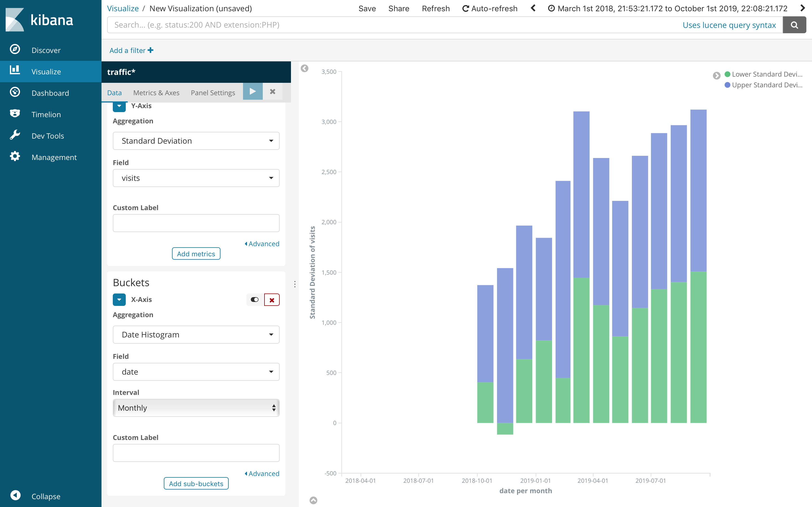This screenshot has width=812, height=507.
Task: Select the Dashboard icon in sidebar
Action: [50, 93]
